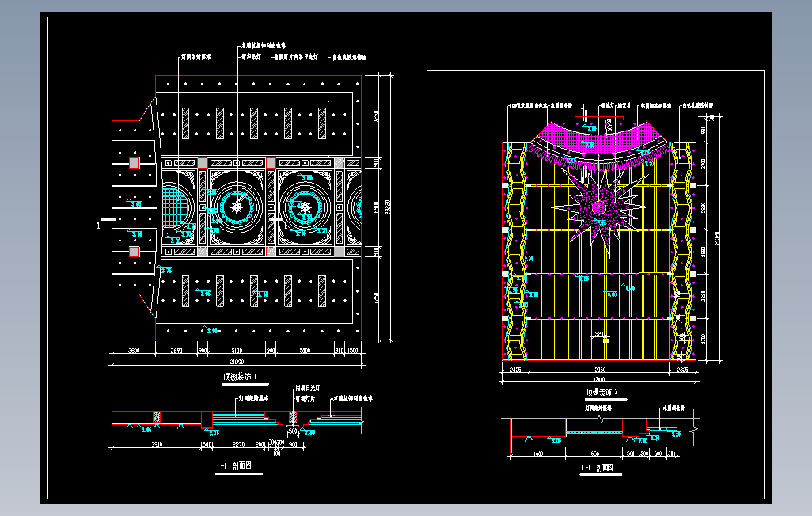Click the 1-1 剖面图 title under the left section
This screenshot has height=516, width=812.
(x=234, y=465)
